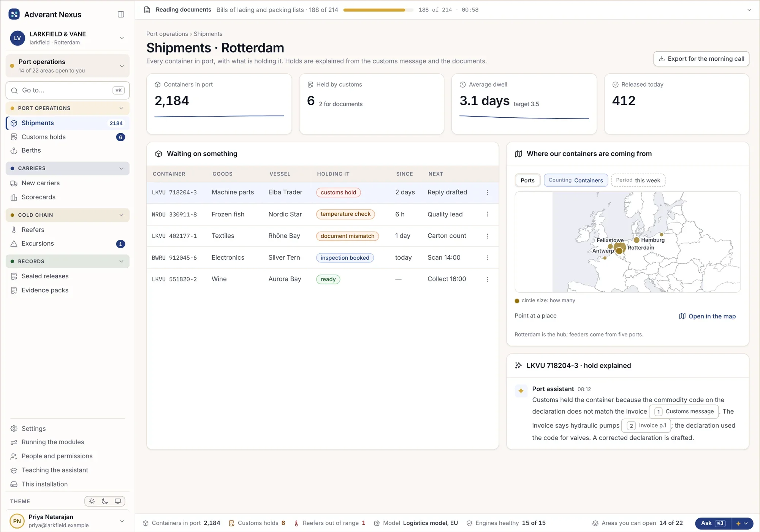Open Berths in the sidebar
Screen dimensions: 760x532
[68, 150]
